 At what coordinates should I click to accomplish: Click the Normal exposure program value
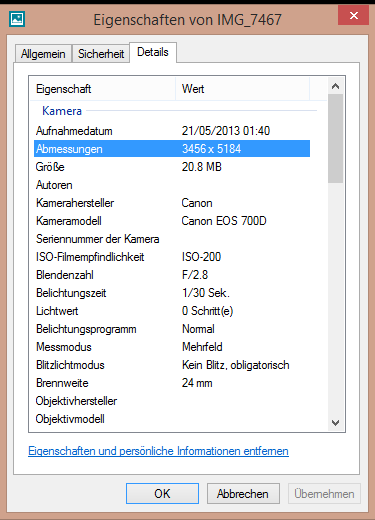click(x=198, y=329)
